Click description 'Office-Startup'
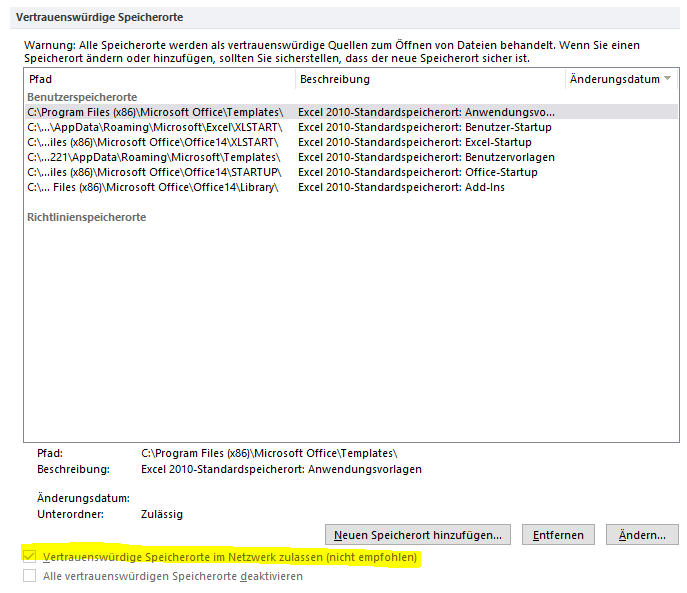Viewport: 687px width, 593px height. pos(418,172)
